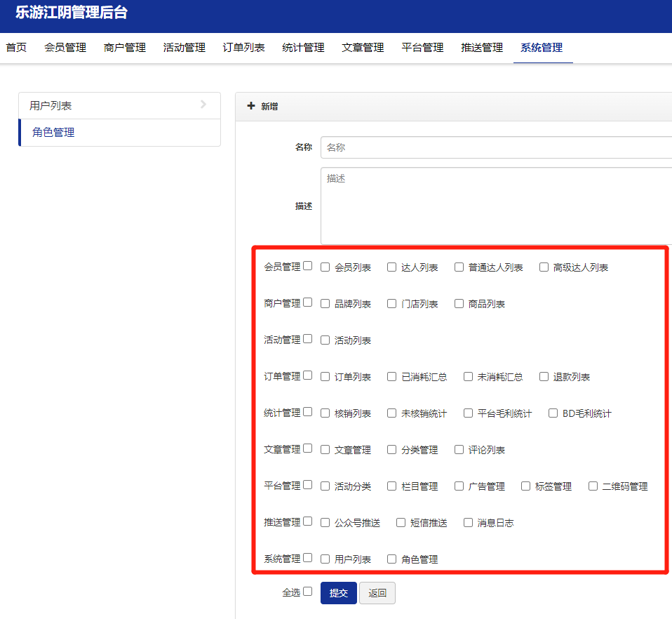Screen dimensions: 672x619
Task: Toggle the 商户管理 group checkbox
Action: tap(308, 302)
